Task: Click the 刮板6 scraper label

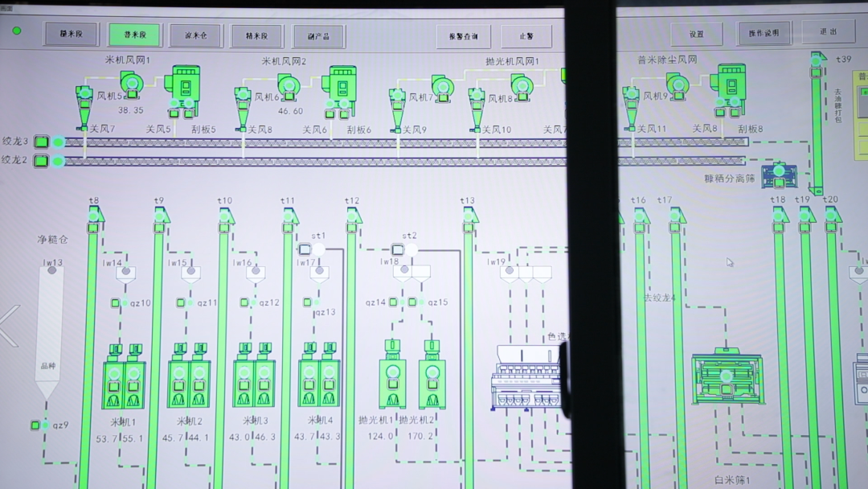Action: (x=358, y=130)
